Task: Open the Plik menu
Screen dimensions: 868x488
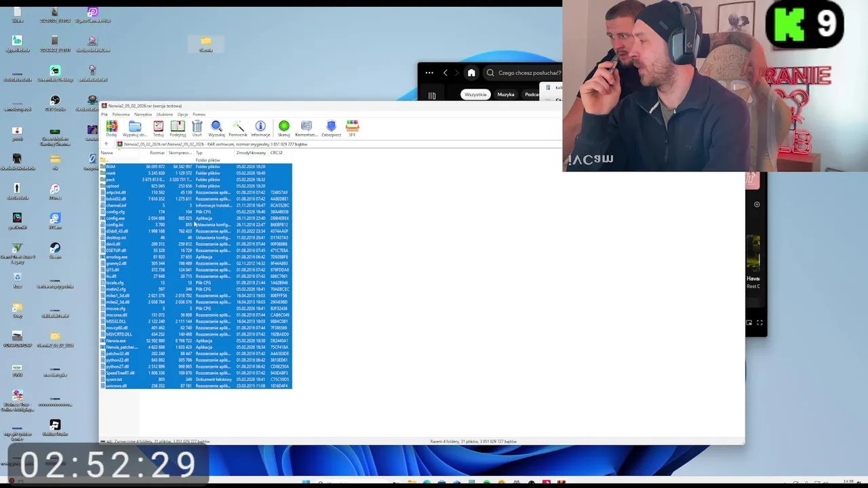Action: click(x=104, y=115)
